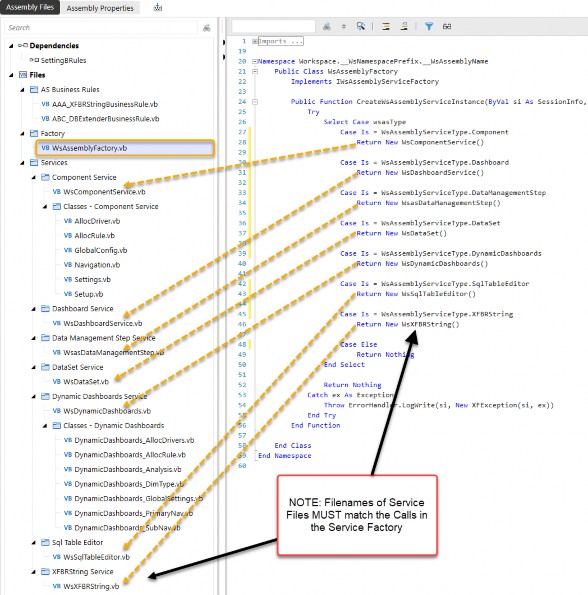Click the binoculars icon beside the file search
588x595 pixels.
pos(206,28)
